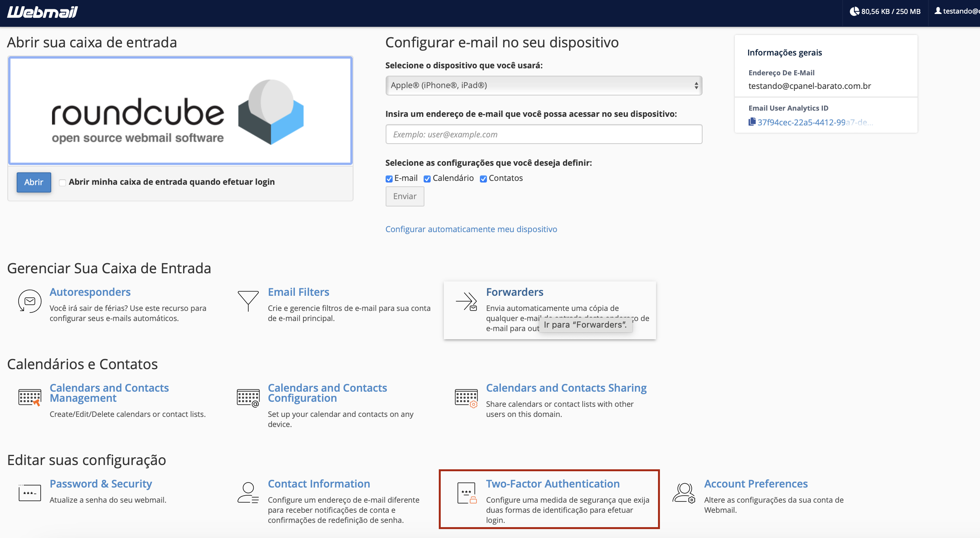Click the Calendários e Contatos heading
The height and width of the screenshot is (538, 980).
pos(82,364)
